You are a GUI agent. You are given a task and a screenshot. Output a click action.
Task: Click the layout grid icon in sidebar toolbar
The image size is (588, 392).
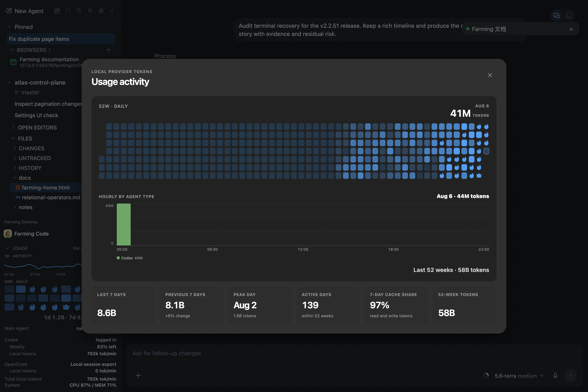coord(101,10)
